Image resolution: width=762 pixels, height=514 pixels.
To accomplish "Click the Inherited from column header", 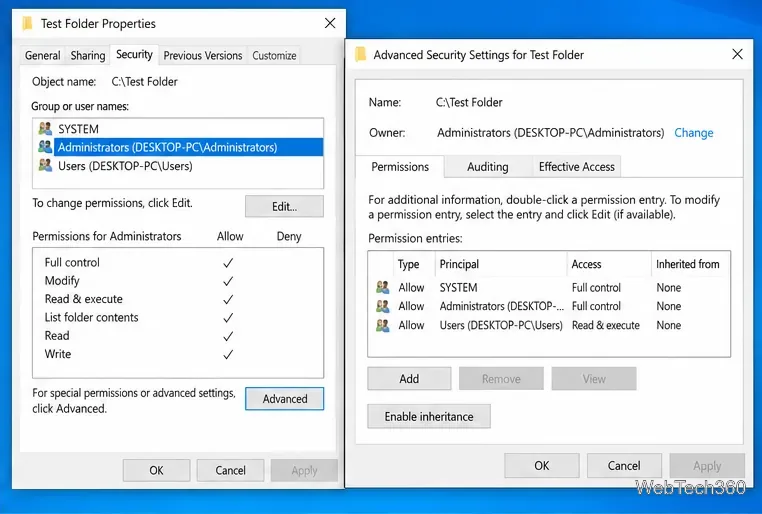I will 690,264.
